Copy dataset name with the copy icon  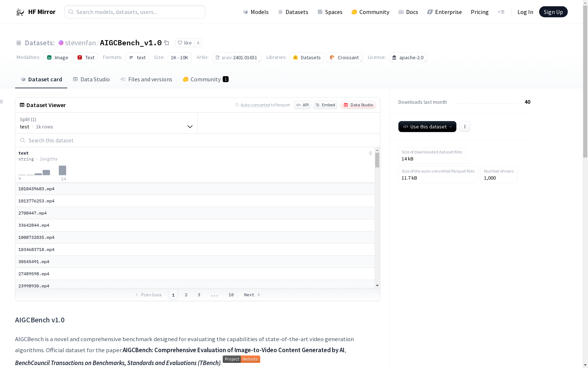[x=166, y=43]
